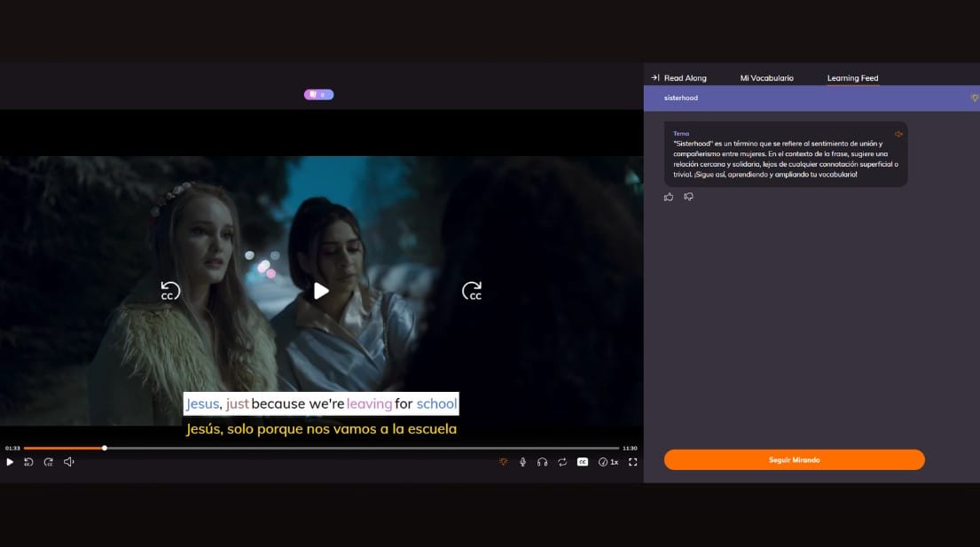Enter fullscreen mode
The image size is (980, 547).
point(632,462)
